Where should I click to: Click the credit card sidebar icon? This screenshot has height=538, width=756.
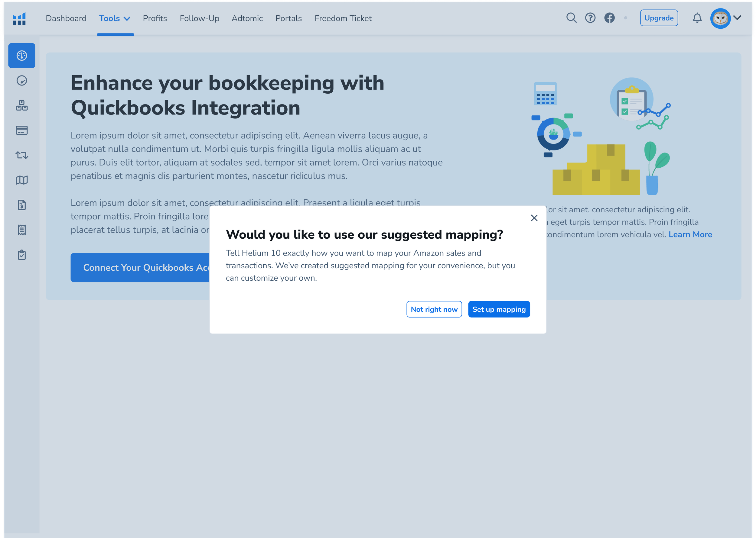[22, 130]
